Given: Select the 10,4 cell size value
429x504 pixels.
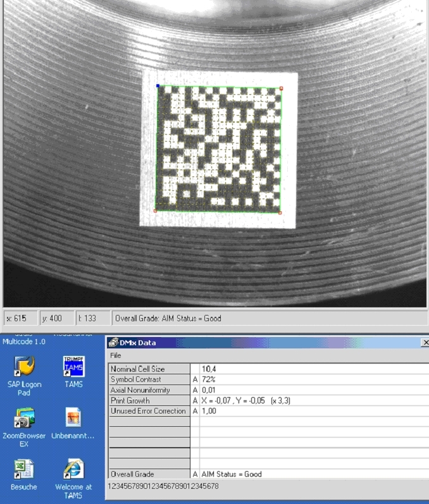Looking at the screenshot, I should [x=209, y=369].
